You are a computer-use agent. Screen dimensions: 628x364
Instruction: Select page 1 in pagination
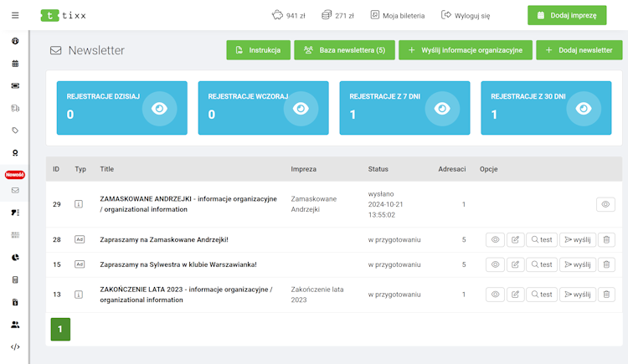tap(60, 329)
